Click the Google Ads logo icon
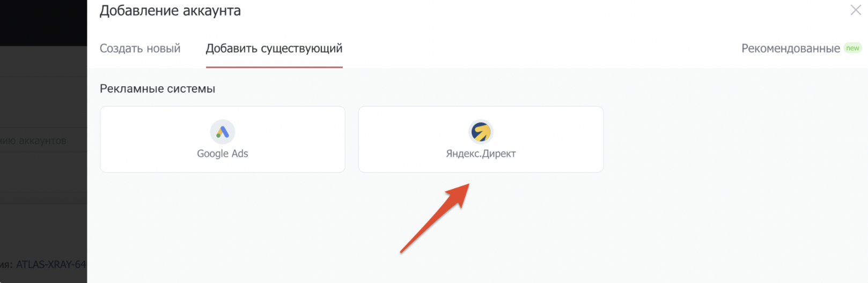 pyautogui.click(x=222, y=131)
